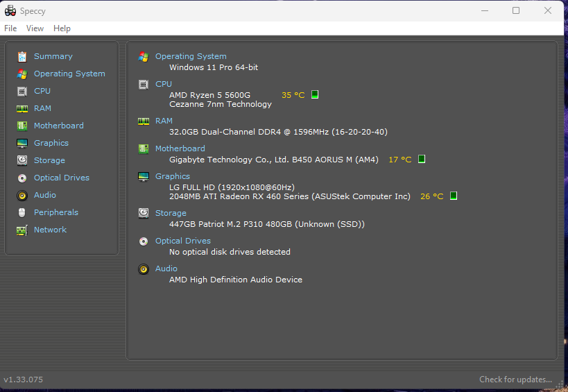Click the Windows flag icon in main panel
The width and height of the screenshot is (568, 392).
pos(144,56)
